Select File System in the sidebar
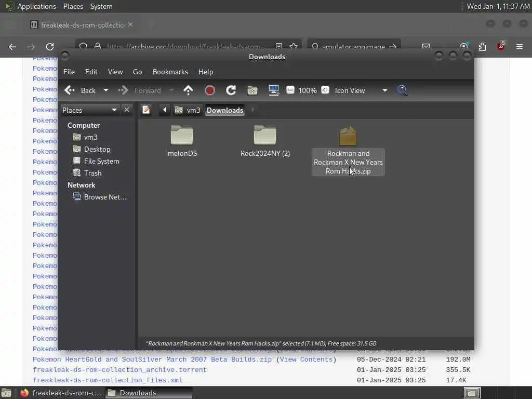Image resolution: width=532 pixels, height=399 pixels. click(96, 161)
